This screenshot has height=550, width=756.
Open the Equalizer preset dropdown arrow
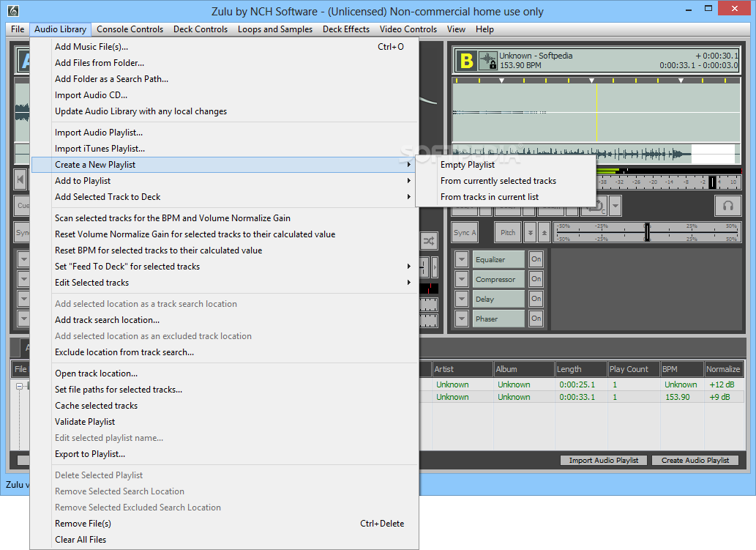coord(462,259)
